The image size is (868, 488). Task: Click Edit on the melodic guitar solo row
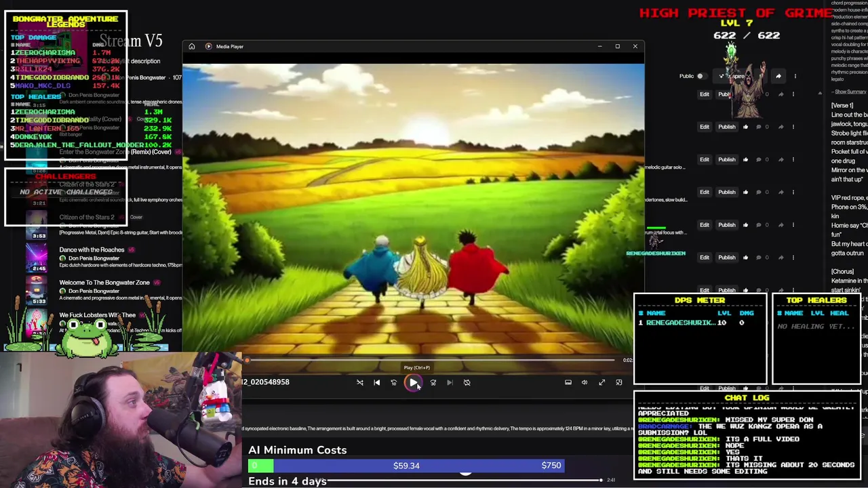click(705, 159)
